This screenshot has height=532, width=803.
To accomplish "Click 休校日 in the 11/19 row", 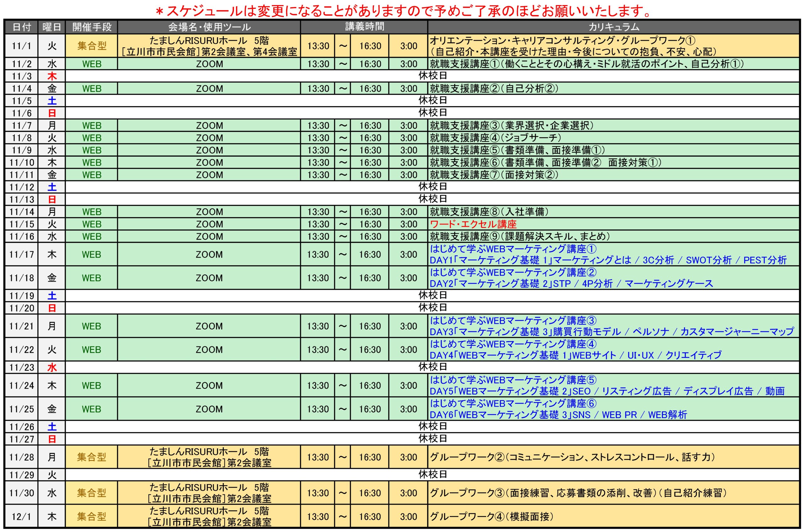I will (x=432, y=295).
